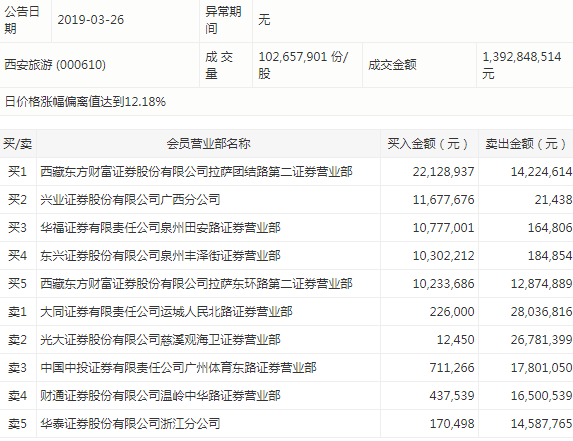Select buy amount 22,128,937
Image resolution: width=573 pixels, height=441 pixels.
(x=443, y=171)
